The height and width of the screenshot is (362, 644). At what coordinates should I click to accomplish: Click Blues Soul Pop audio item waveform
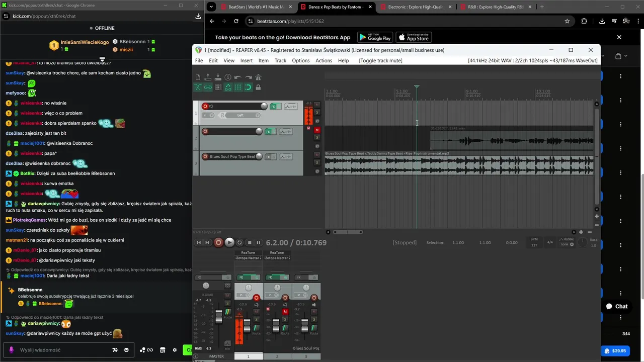point(459,165)
